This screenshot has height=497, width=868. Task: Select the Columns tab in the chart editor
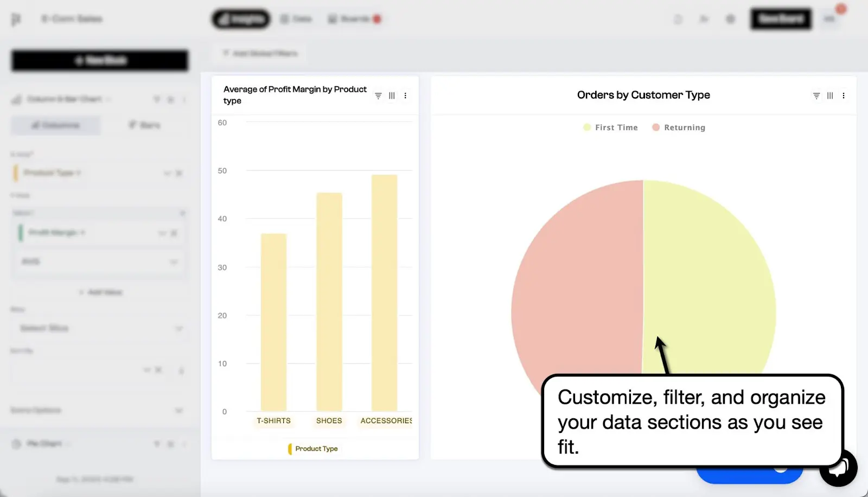coord(55,125)
